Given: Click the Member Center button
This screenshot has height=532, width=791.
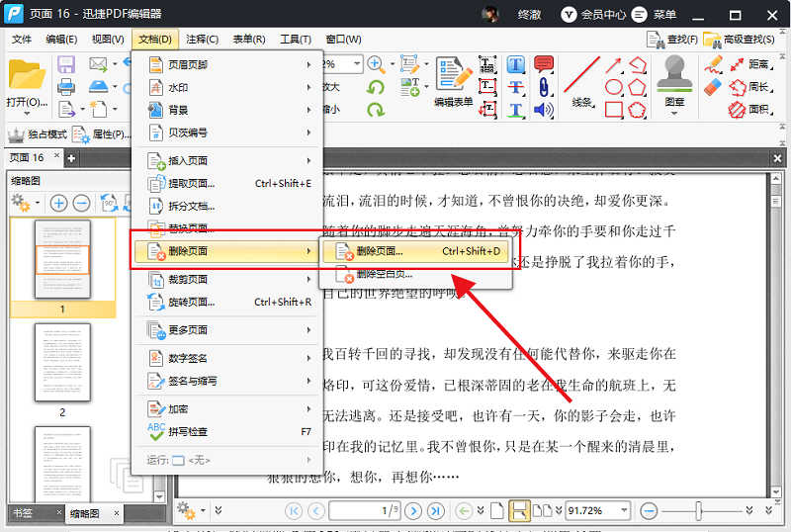Looking at the screenshot, I should [x=593, y=14].
